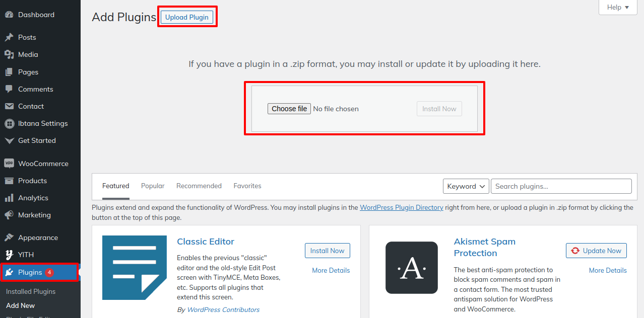Open the WordPress Plugin Directory link
644x318 pixels.
(402, 207)
